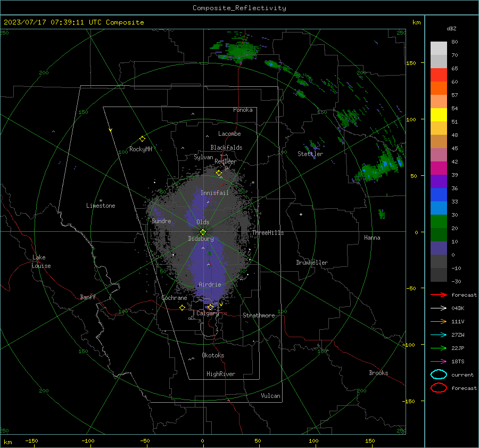479x448 pixels.
Task: Click the asterisk marker above Limestone
Action: 101,201
